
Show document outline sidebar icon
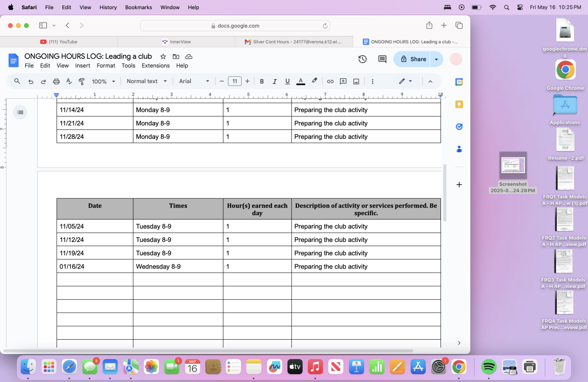(x=20, y=112)
